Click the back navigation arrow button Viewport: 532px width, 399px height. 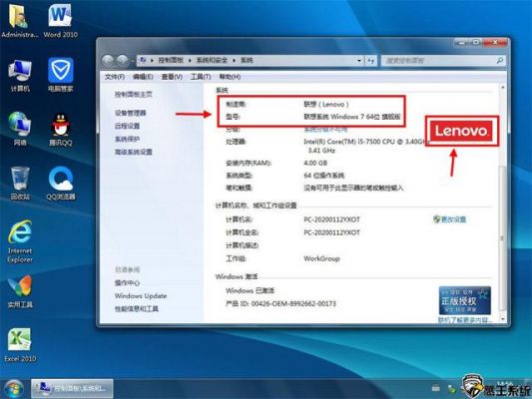[x=108, y=61]
